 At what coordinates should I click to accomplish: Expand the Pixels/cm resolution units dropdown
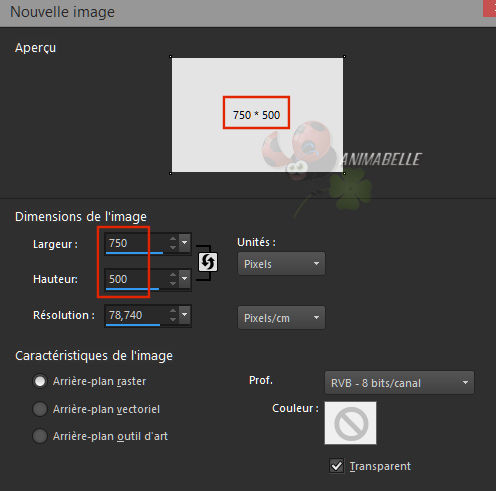pos(281,318)
